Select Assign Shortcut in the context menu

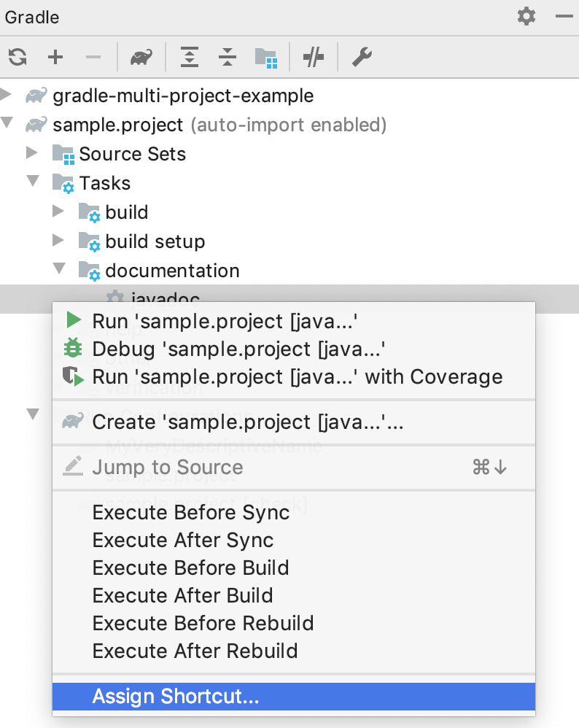pos(176,697)
